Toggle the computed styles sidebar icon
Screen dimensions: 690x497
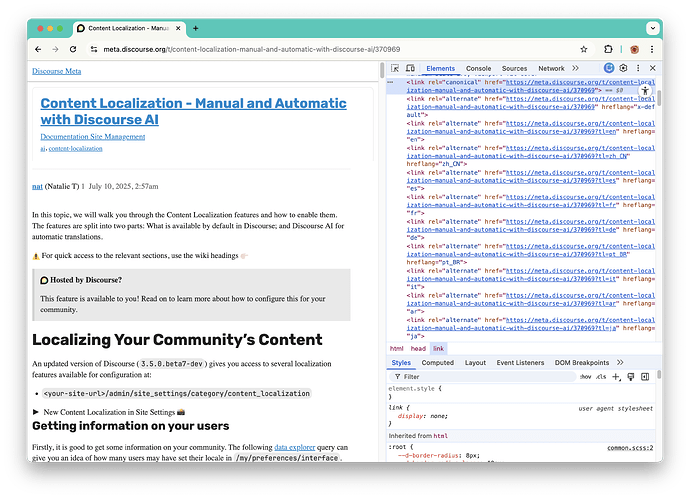[645, 377]
